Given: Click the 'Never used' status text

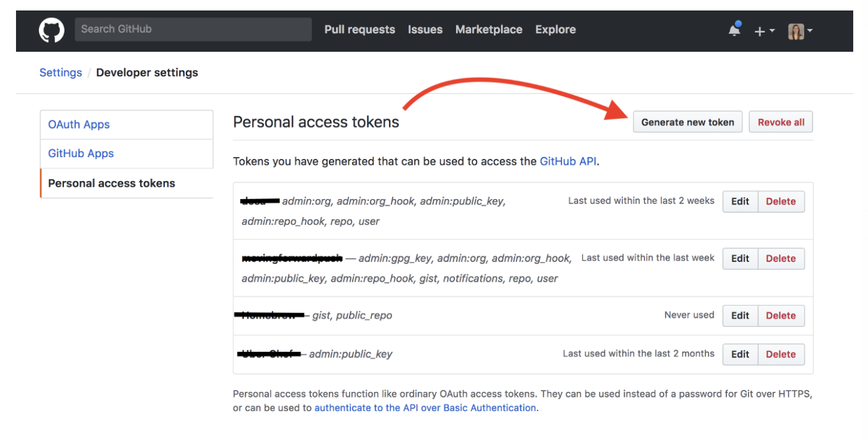Looking at the screenshot, I should pyautogui.click(x=689, y=315).
